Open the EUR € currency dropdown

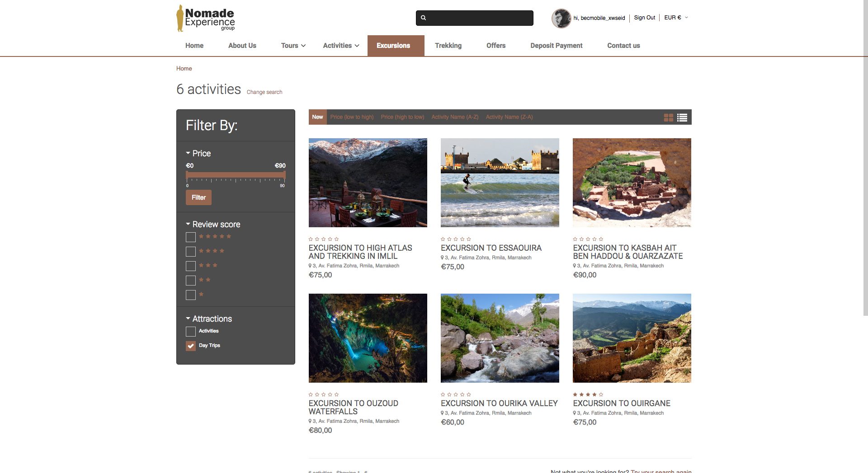click(676, 18)
